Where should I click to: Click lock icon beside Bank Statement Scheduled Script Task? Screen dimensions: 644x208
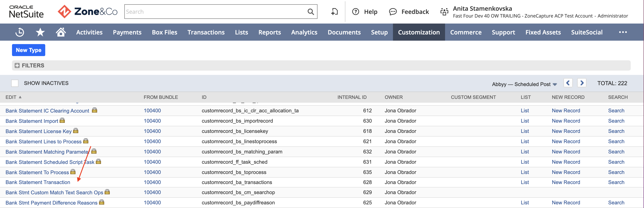click(x=98, y=161)
